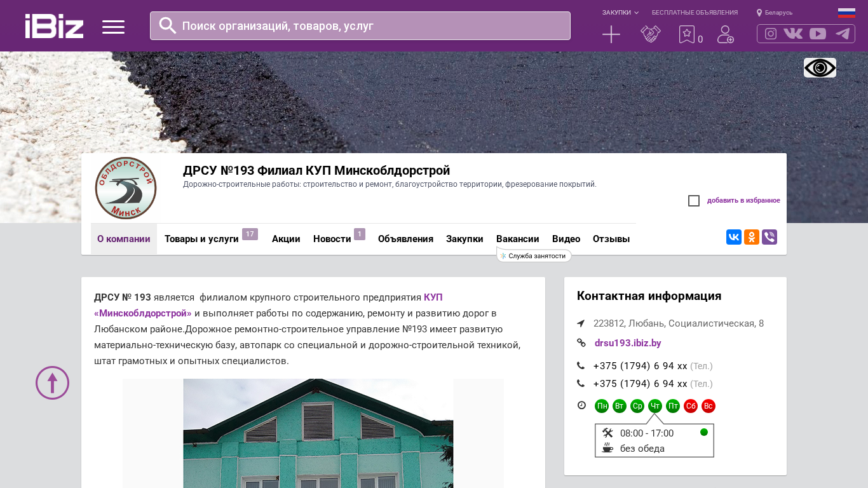
Task: Check the 'добавить в избранное' checkbox
Action: (x=694, y=201)
